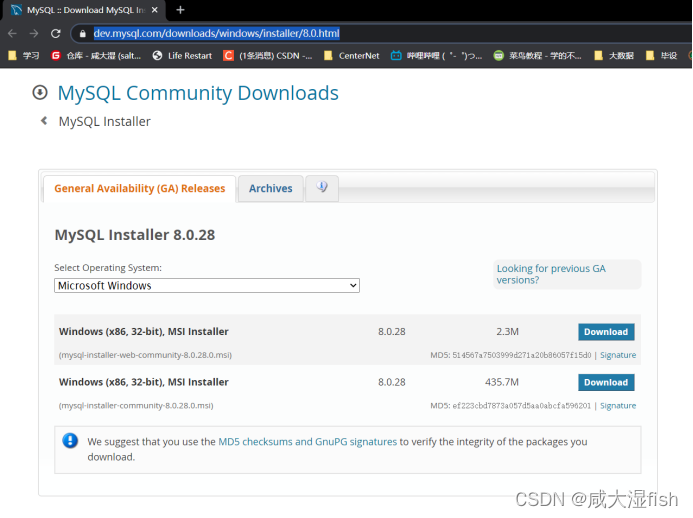Click MySQL Installer 8.0.28 heading
Screen dimensions: 693x518
[x=135, y=235]
